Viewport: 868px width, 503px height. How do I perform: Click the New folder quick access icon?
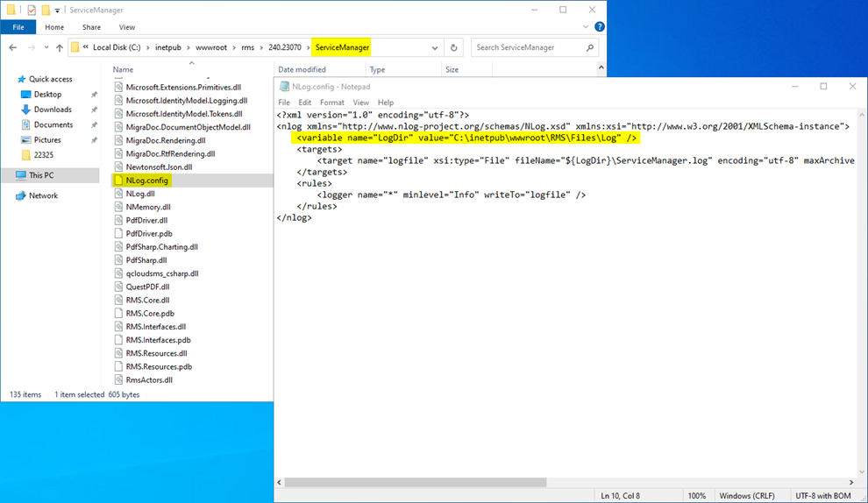46,10
